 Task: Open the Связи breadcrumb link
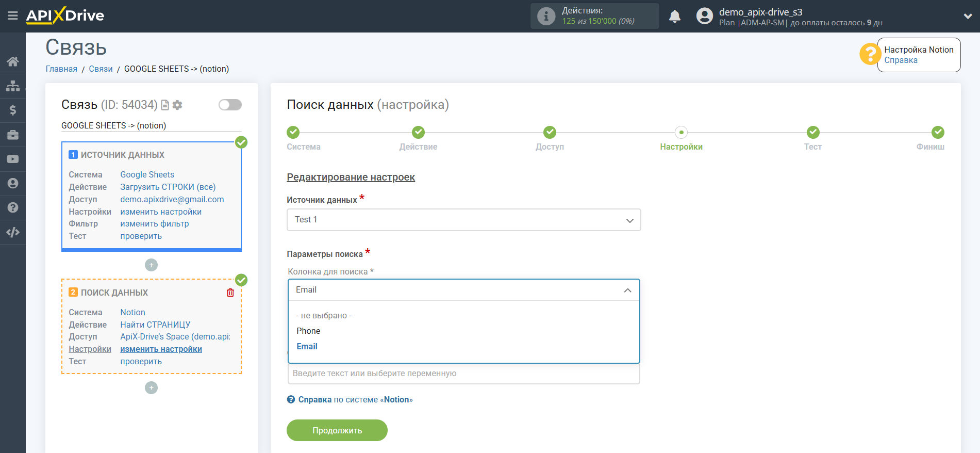pos(101,69)
